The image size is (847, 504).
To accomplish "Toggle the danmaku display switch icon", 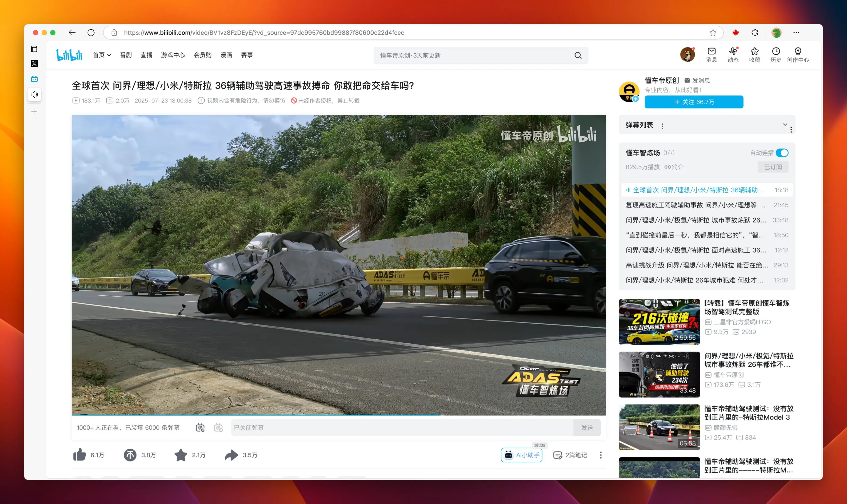I will 200,428.
